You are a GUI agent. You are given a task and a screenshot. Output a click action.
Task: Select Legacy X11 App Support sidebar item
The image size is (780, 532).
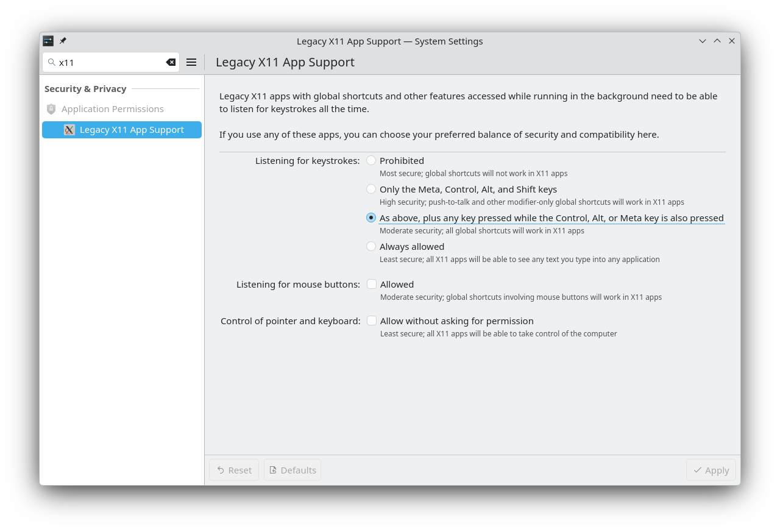tap(131, 130)
